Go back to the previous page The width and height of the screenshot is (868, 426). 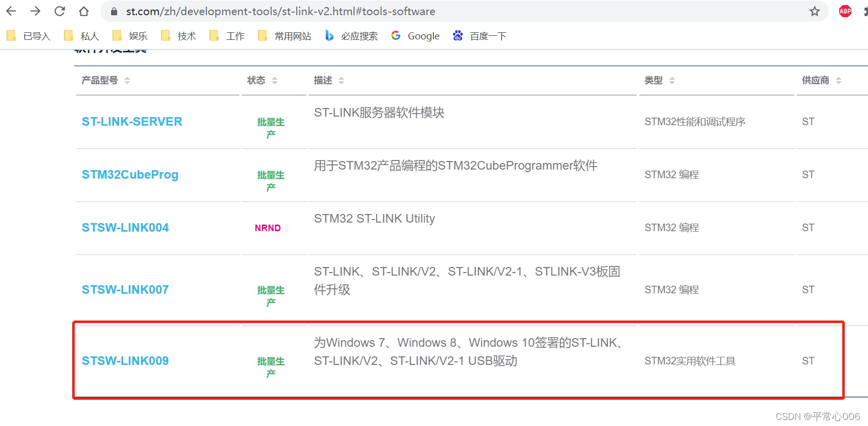click(11, 11)
